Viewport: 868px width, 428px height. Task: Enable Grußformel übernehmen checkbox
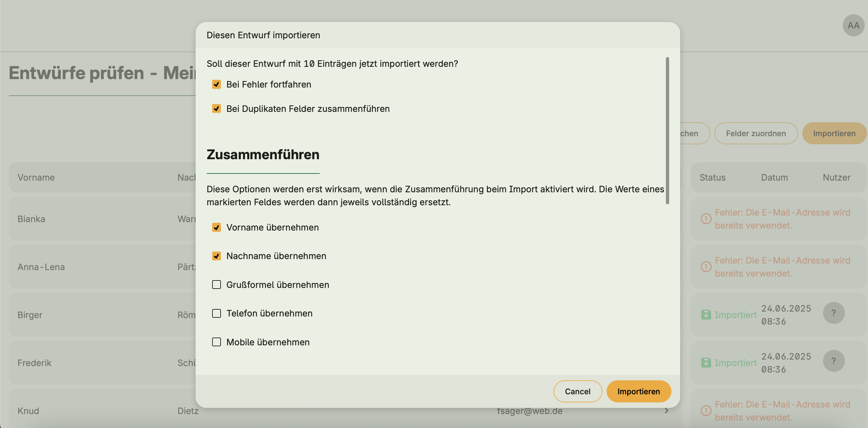click(x=216, y=285)
